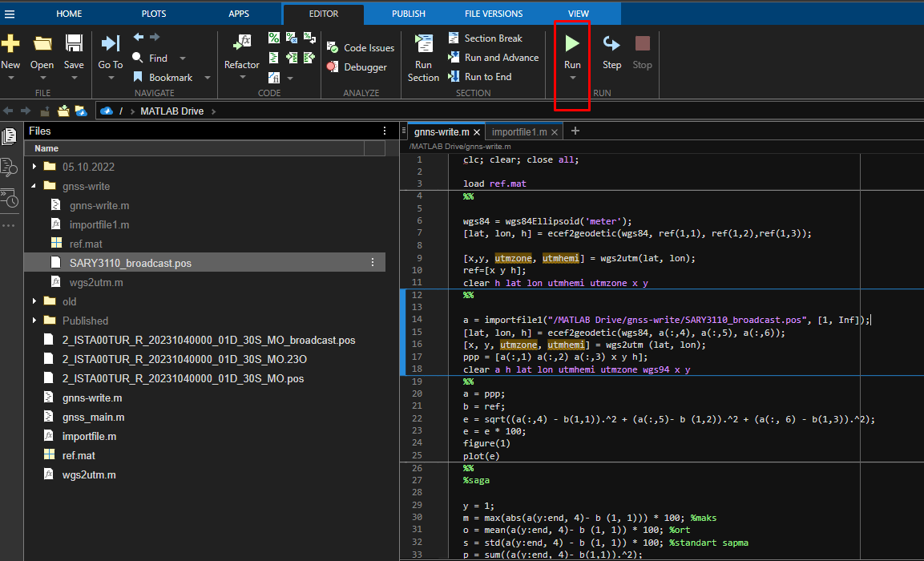Decrease the code indent

click(x=309, y=57)
